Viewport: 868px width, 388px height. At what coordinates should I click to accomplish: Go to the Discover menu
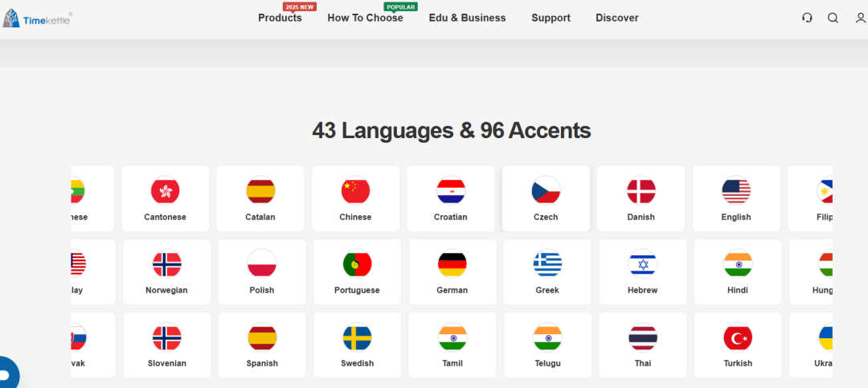click(x=616, y=18)
